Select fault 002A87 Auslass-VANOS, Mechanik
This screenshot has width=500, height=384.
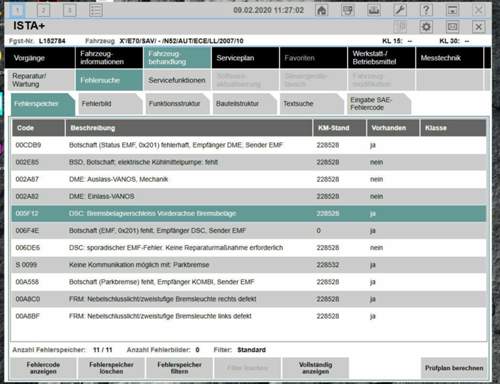coord(249,179)
